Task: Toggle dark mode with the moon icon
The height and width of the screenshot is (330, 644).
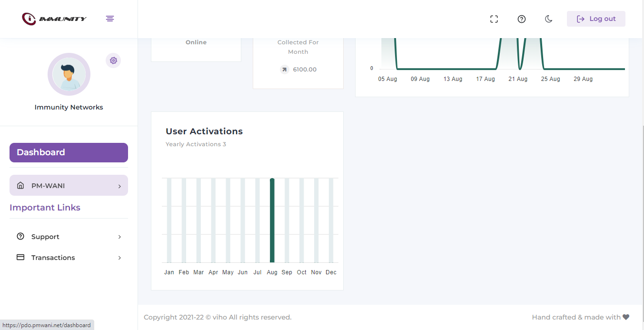Action: pyautogui.click(x=549, y=19)
